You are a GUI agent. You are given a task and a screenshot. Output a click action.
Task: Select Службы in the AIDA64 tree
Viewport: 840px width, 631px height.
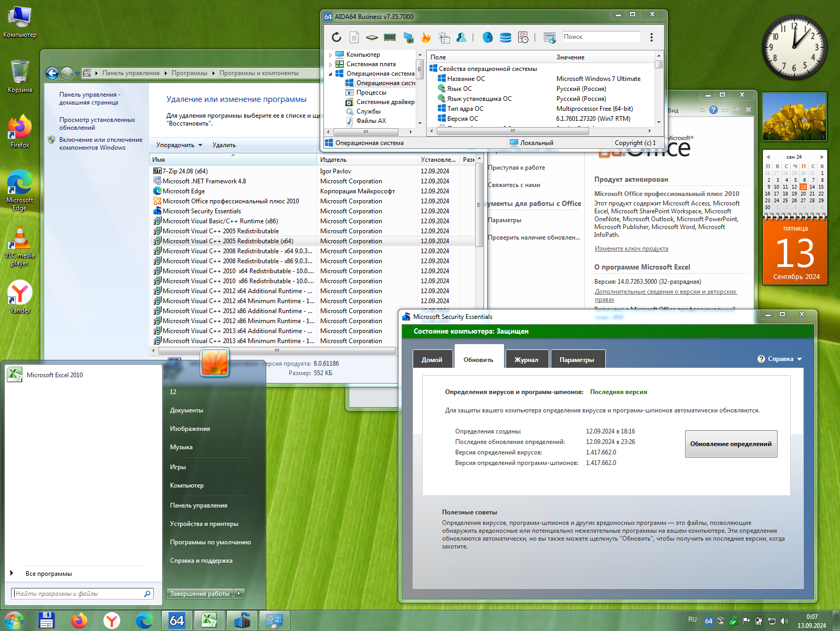pos(369,111)
